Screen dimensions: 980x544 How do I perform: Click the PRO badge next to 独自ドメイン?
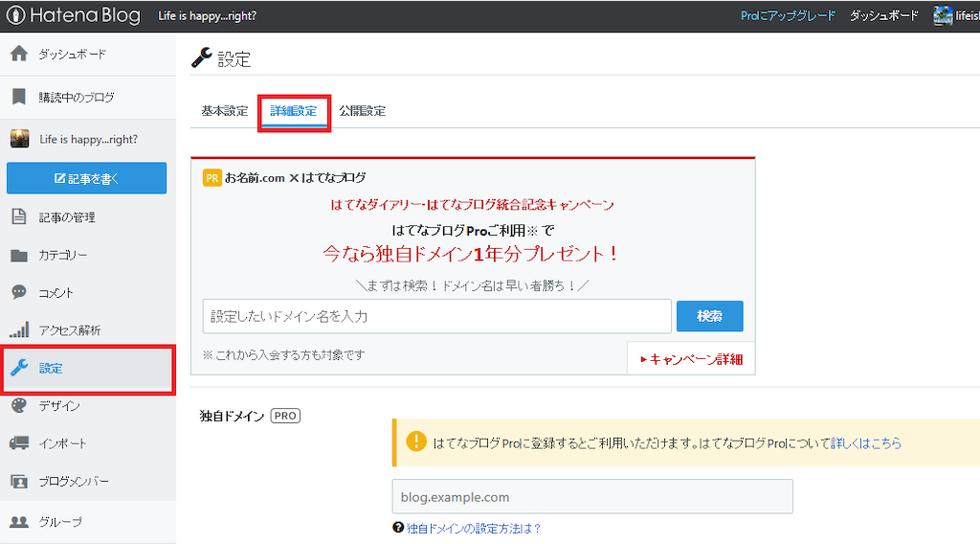[285, 416]
